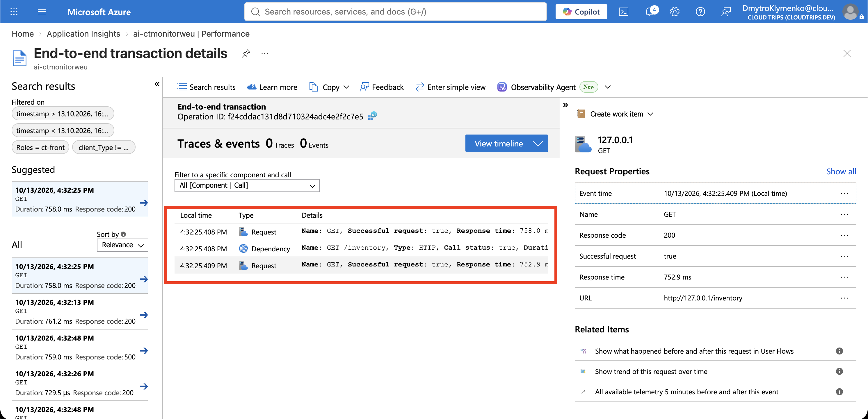The width and height of the screenshot is (868, 419).
Task: Open ellipsis menu for Response code row
Action: pos(844,235)
